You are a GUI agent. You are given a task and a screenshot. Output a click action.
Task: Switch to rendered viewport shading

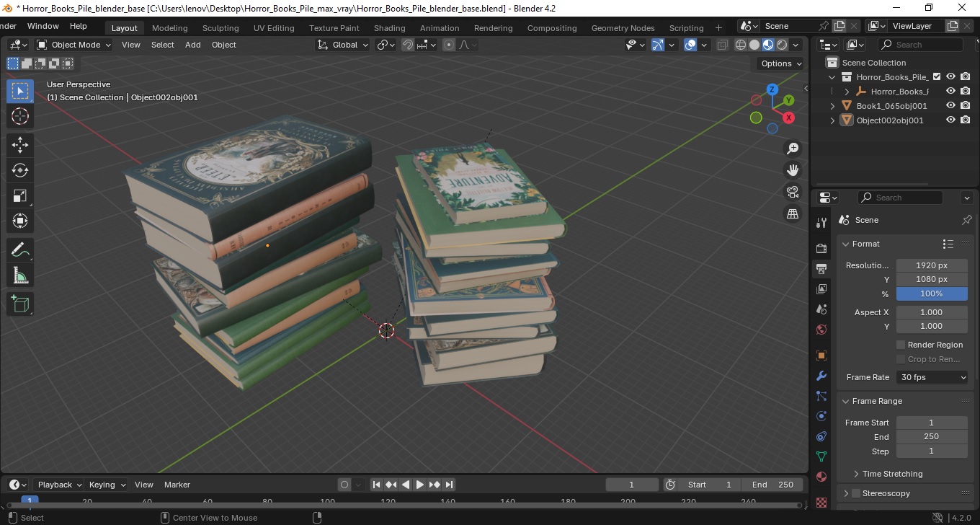[781, 45]
